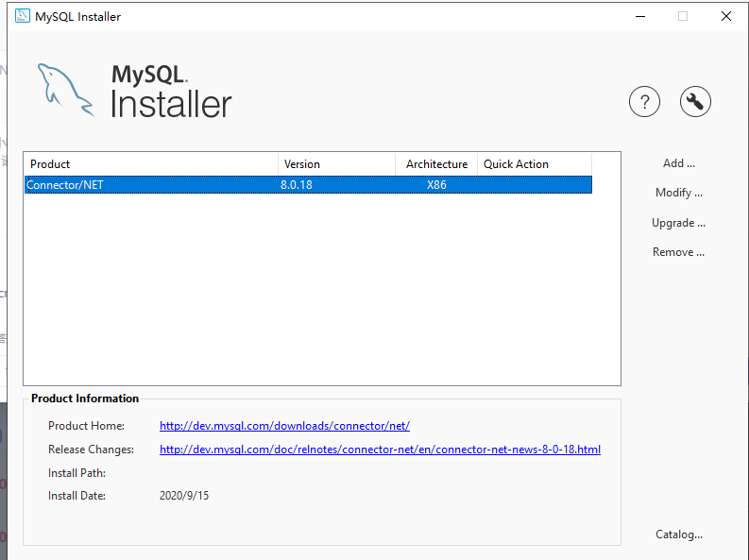Image resolution: width=749 pixels, height=560 pixels.
Task: Click the MySQL Installer title bar icon
Action: click(22, 16)
